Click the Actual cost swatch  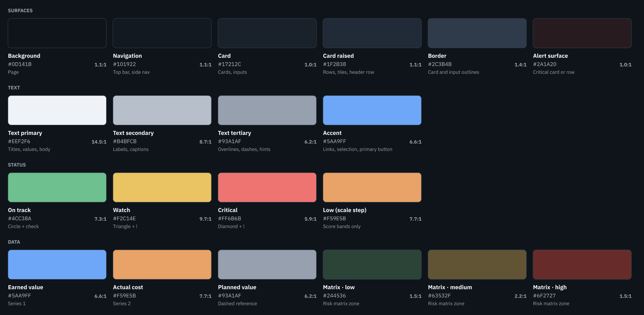click(x=162, y=265)
